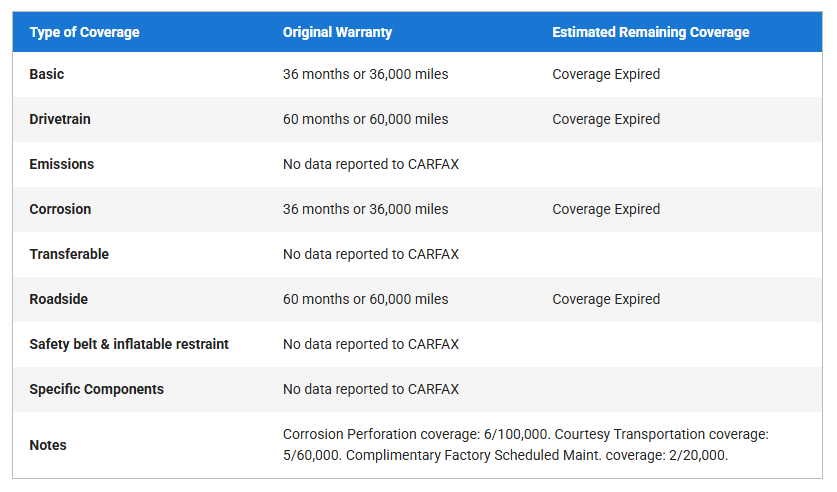Click the Estimated Remaining Coverage header
This screenshot has height=492, width=837.
point(650,32)
